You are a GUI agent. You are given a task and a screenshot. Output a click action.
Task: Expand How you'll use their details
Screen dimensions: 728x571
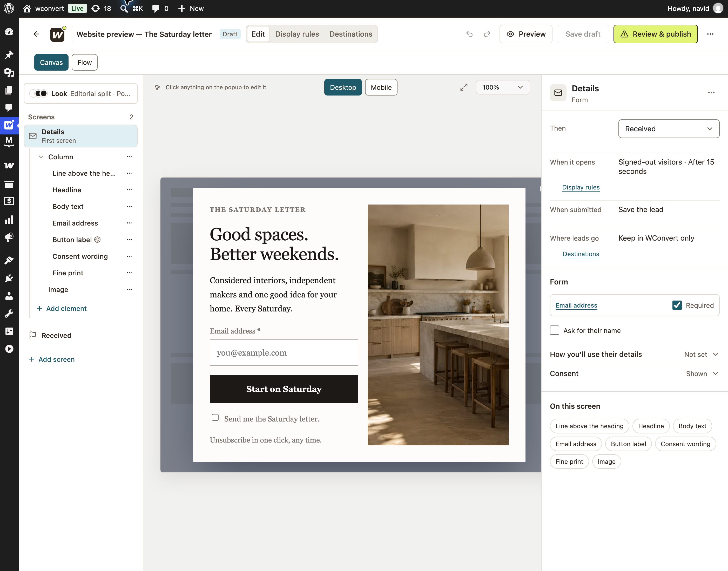click(634, 354)
